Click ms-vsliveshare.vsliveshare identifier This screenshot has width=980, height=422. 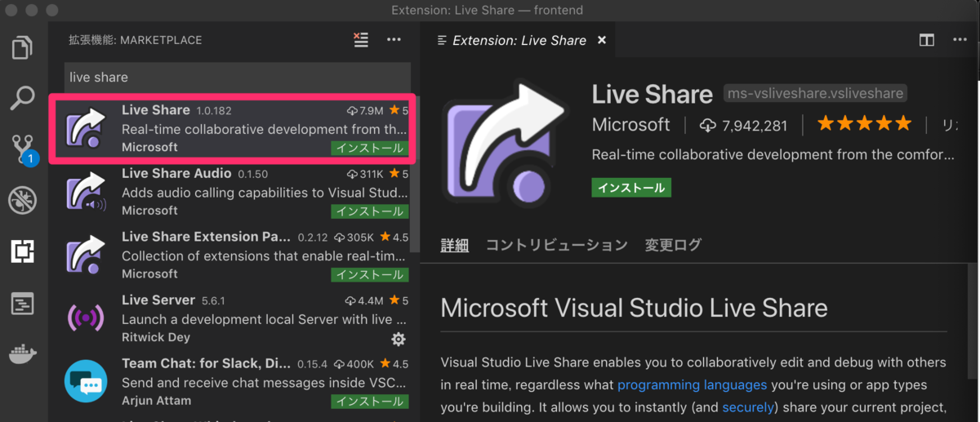[x=815, y=94]
